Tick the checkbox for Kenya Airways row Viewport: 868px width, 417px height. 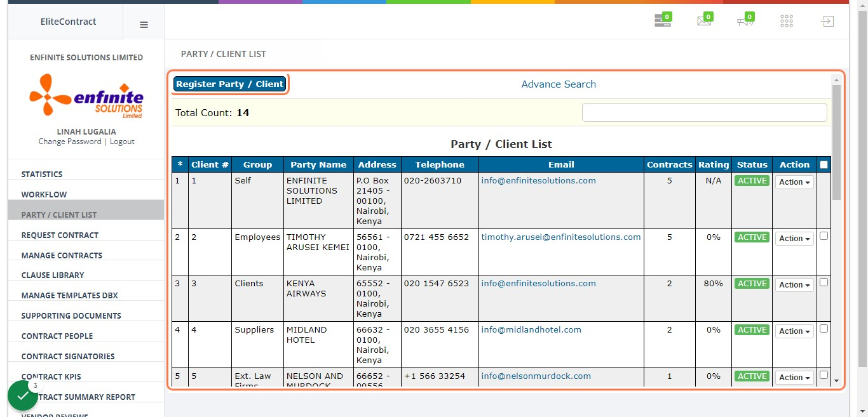824,282
